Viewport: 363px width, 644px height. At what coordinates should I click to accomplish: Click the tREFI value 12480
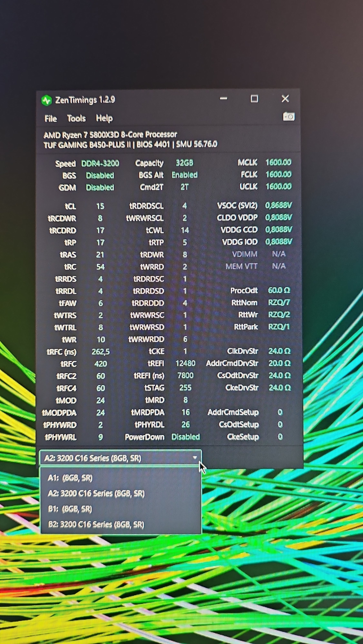(x=185, y=363)
